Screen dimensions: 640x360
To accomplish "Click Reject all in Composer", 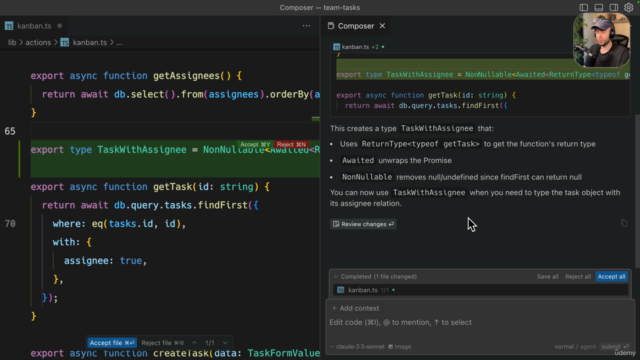I will [578, 277].
